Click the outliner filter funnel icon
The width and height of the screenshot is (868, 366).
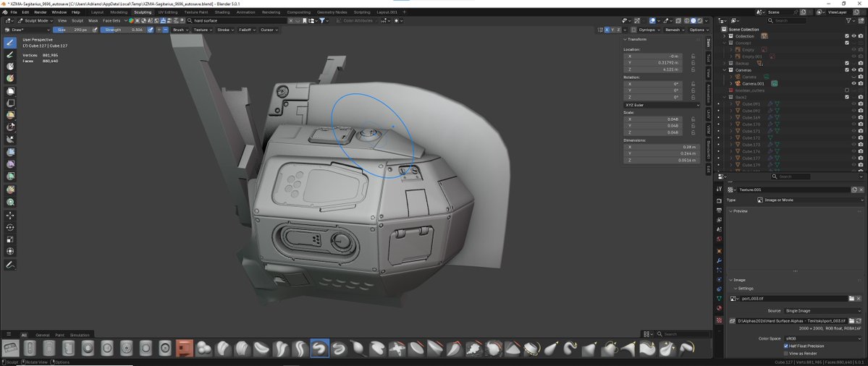click(849, 20)
